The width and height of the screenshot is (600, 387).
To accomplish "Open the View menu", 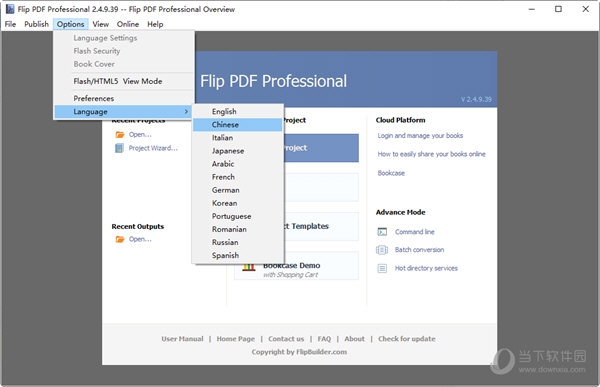I will tap(101, 24).
